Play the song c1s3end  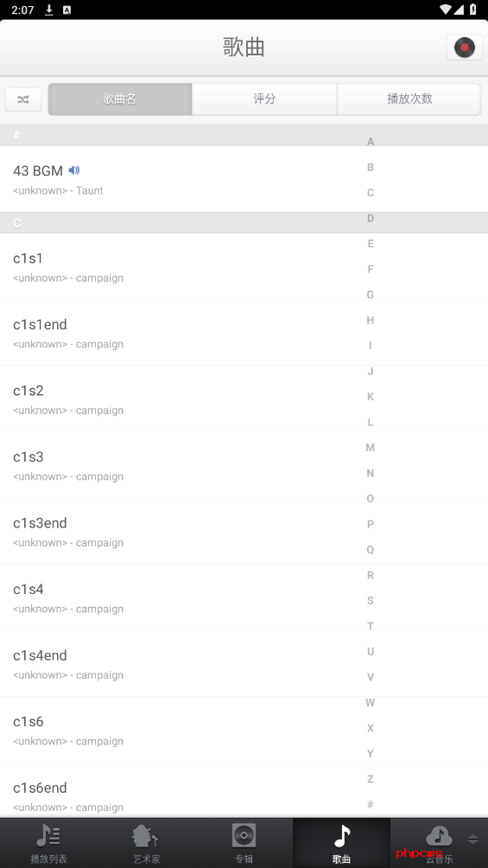pyautogui.click(x=244, y=531)
